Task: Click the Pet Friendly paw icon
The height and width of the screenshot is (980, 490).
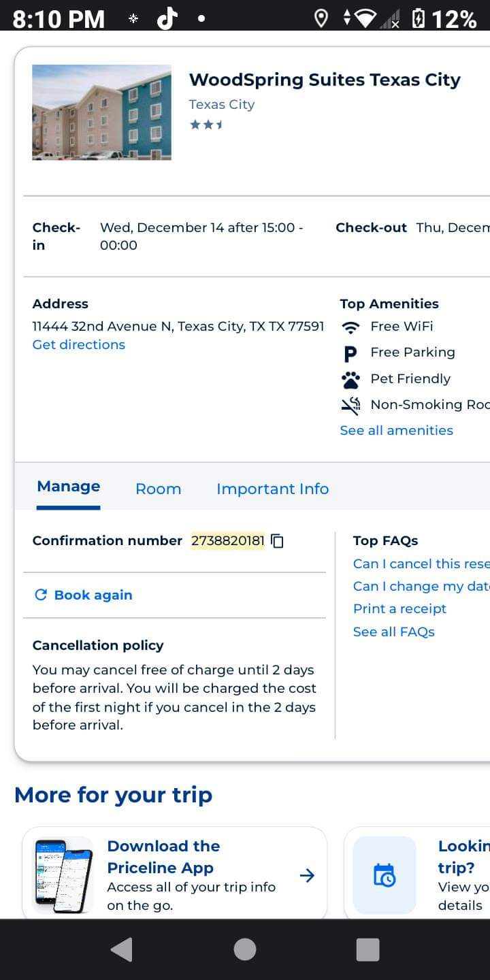Action: pos(350,379)
